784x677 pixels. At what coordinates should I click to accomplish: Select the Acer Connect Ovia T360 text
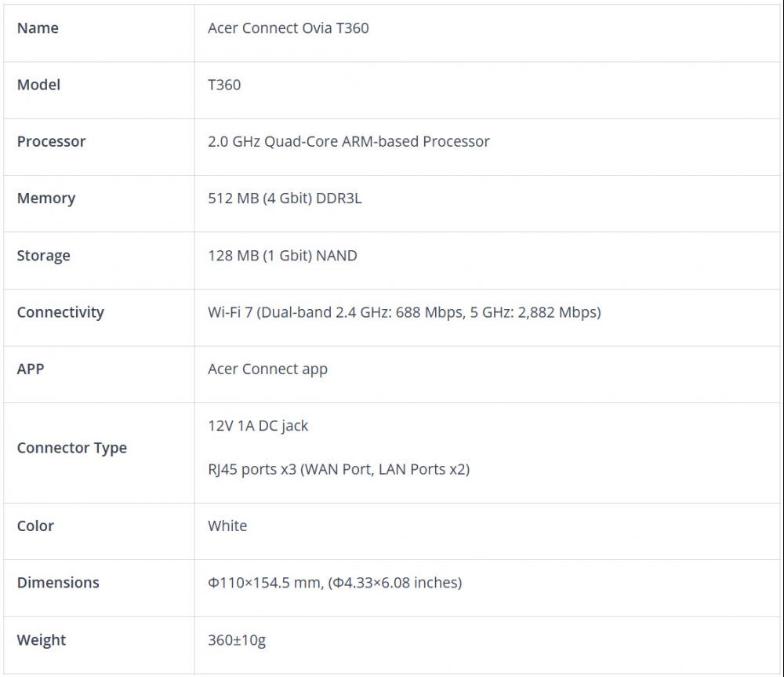pyautogui.click(x=288, y=28)
